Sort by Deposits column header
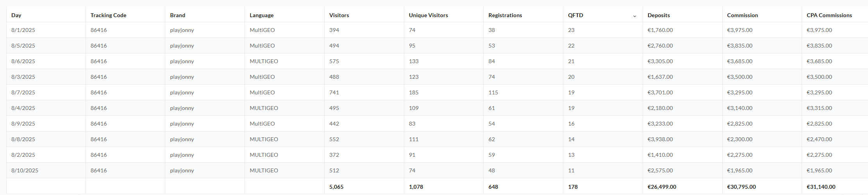 pos(659,15)
